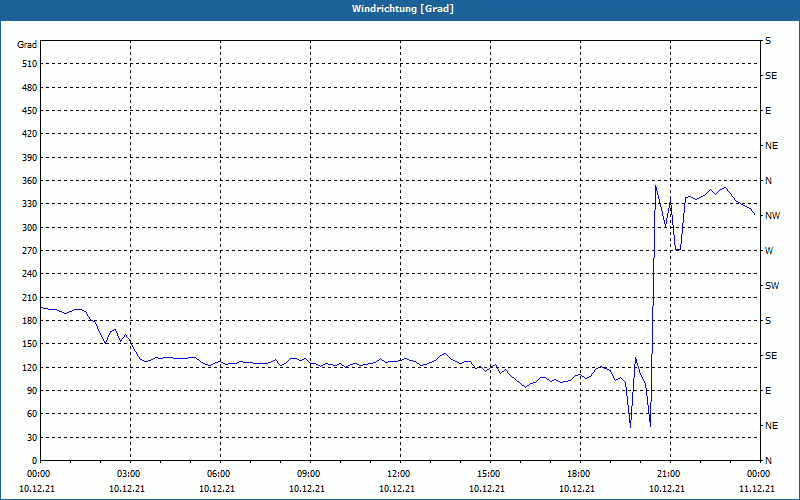
Task: Select the 270 y-axis value
Action: coord(29,251)
